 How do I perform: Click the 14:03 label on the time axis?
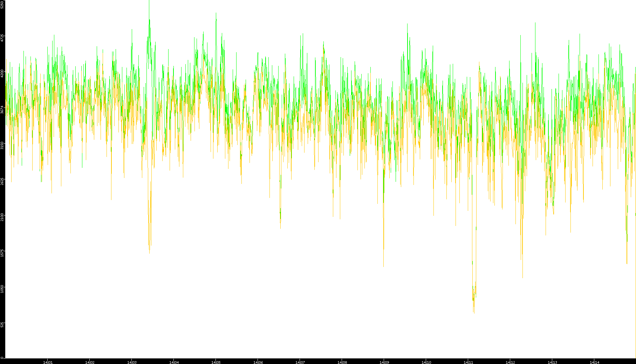pos(132,362)
